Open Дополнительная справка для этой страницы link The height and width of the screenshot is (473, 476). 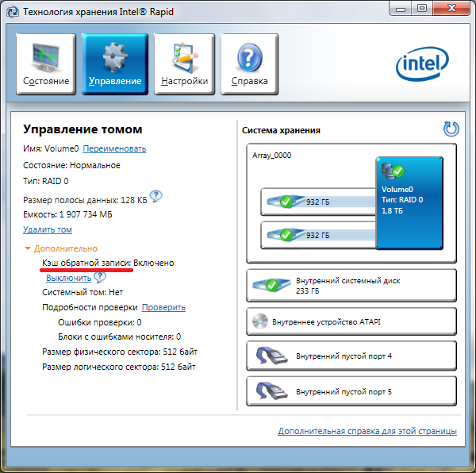(x=367, y=431)
